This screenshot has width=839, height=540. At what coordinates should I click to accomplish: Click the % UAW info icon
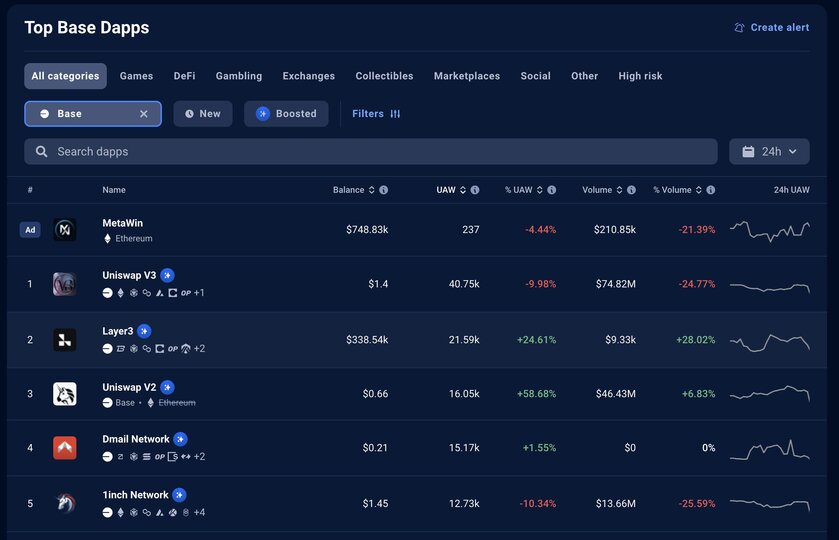[x=552, y=190]
